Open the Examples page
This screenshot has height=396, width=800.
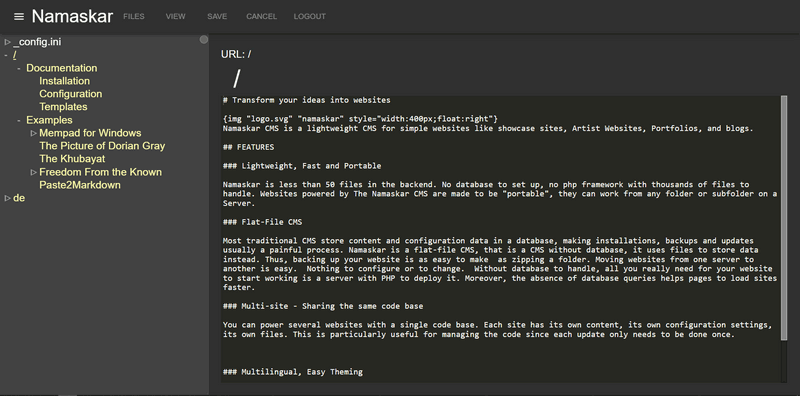coord(49,120)
